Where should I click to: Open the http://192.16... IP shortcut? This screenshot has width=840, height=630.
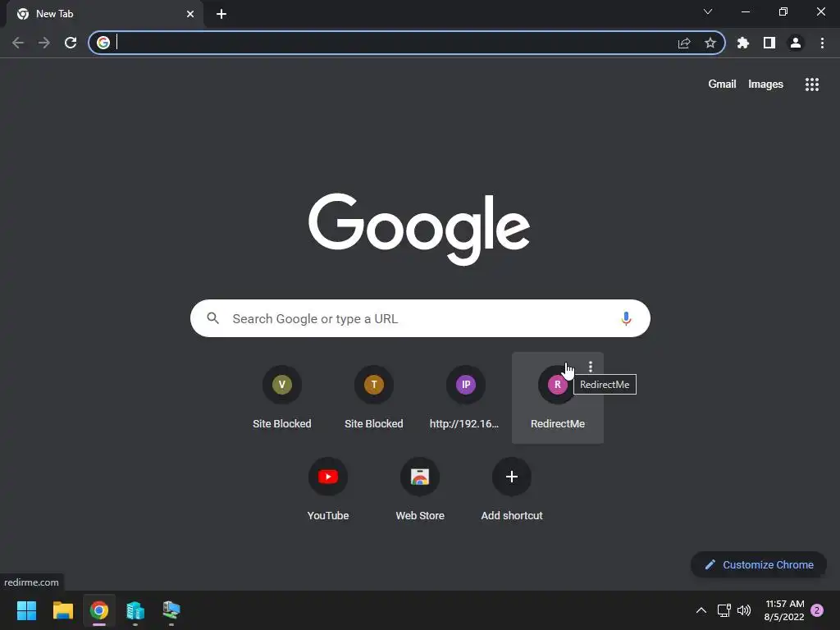point(466,398)
